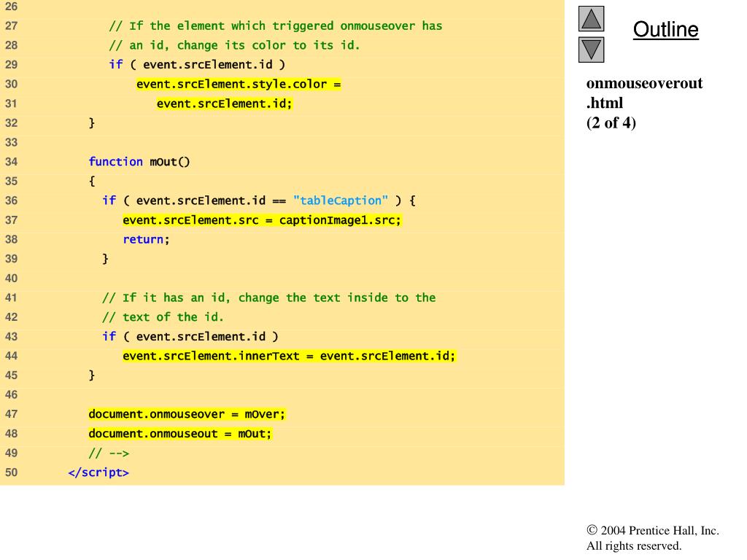Click comment 'If it has an id, change the text'
The height and width of the screenshot is (560, 747).
tap(268, 297)
